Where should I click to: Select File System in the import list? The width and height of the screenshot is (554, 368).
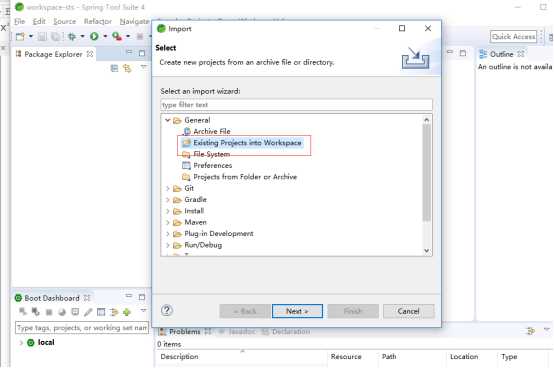(212, 154)
